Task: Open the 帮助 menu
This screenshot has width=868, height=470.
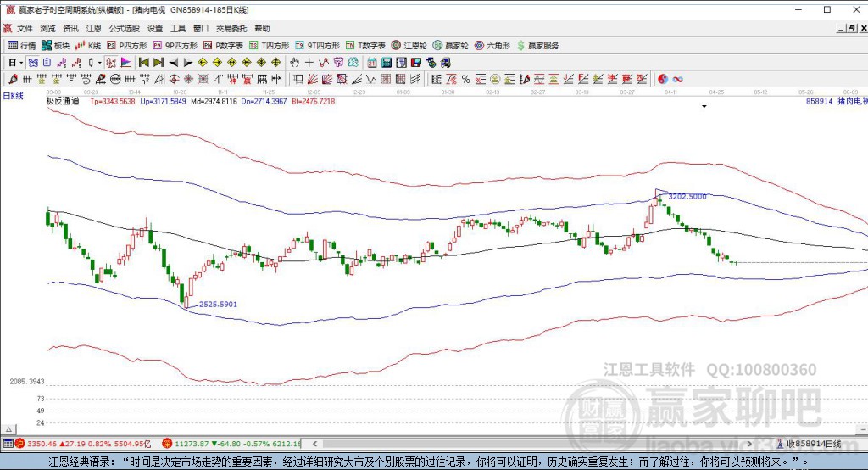Action: [263, 28]
